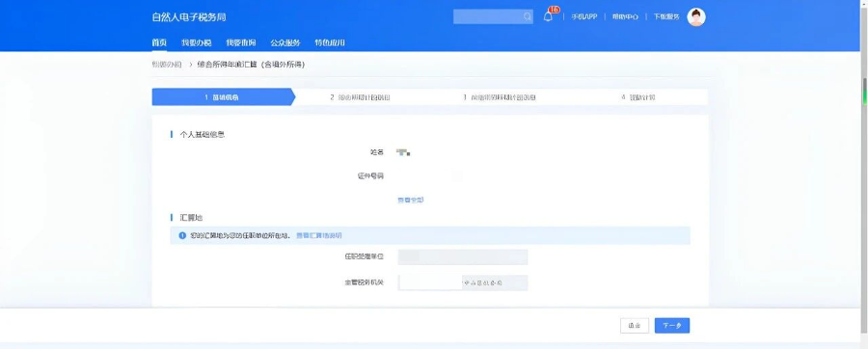This screenshot has height=349, width=868.
Task: Click the 个人基础信息 section heading
Action: pos(203,134)
